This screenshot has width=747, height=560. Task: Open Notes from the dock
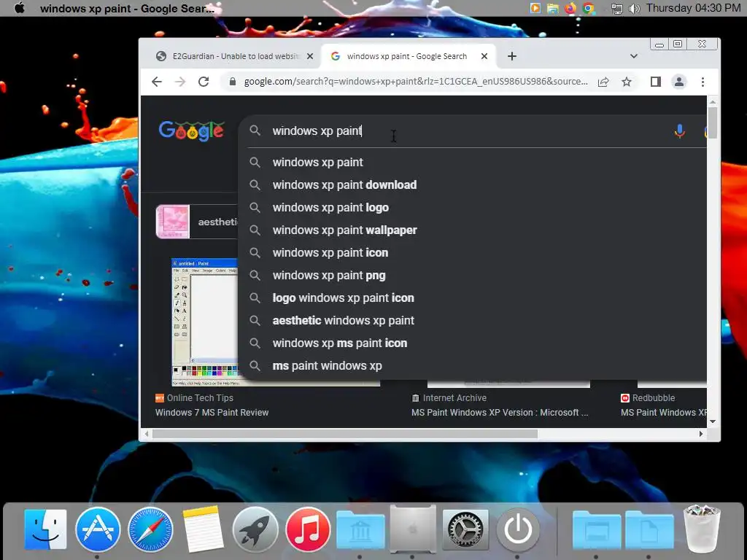[x=203, y=529]
